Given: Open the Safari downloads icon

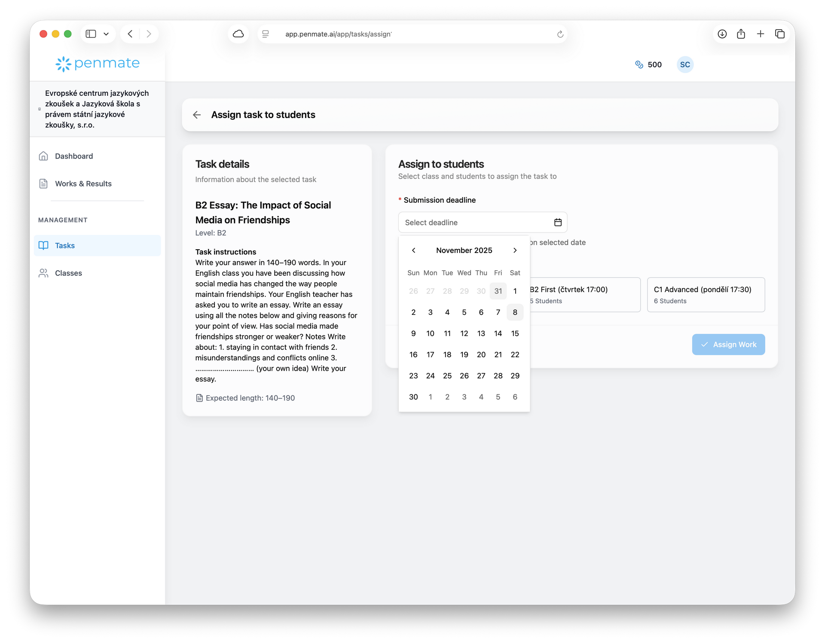Looking at the screenshot, I should [x=722, y=34].
